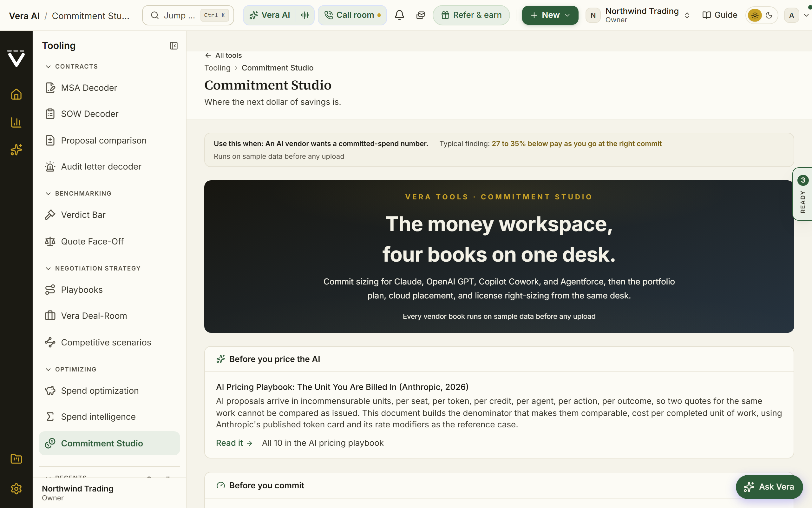The width and height of the screenshot is (812, 508).
Task: Click the Spend intelligence sigma icon
Action: coord(50,417)
